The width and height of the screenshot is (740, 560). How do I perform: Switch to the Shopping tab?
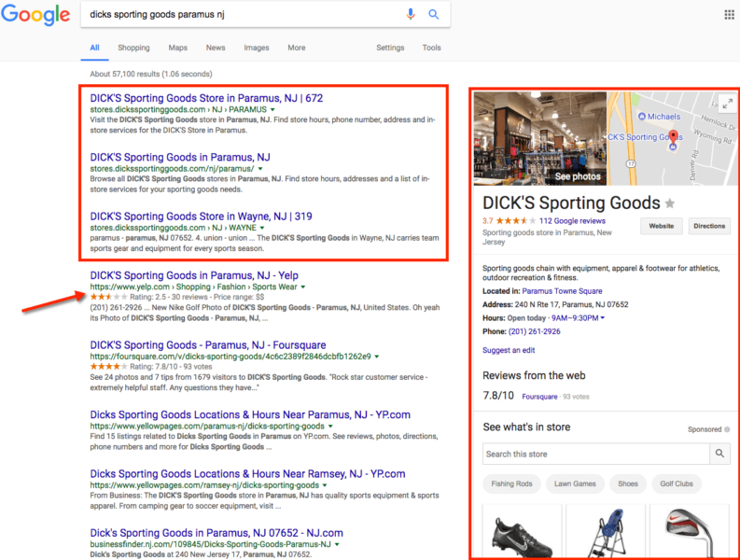click(x=133, y=48)
